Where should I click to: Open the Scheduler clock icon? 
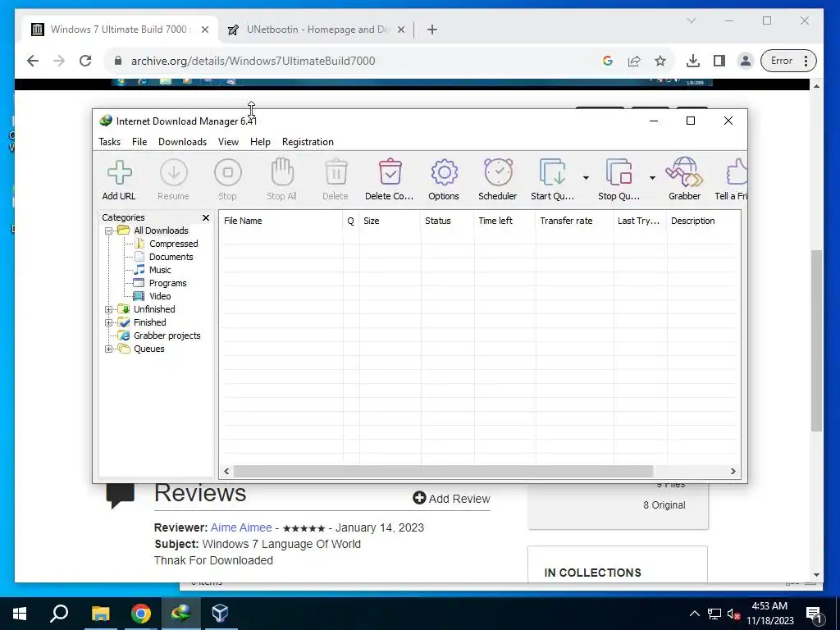pos(498,180)
